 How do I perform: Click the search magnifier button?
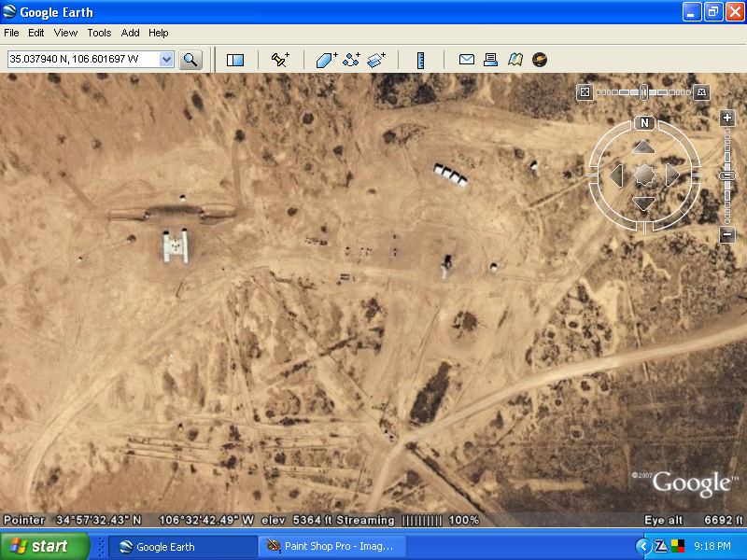pos(190,60)
